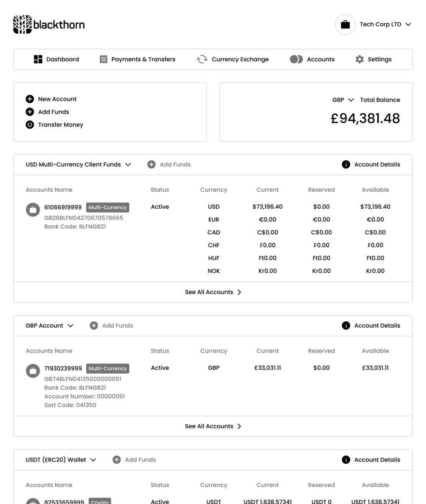Open the Dashboard tab
Viewport: 426px width, 504px height.
point(56,59)
